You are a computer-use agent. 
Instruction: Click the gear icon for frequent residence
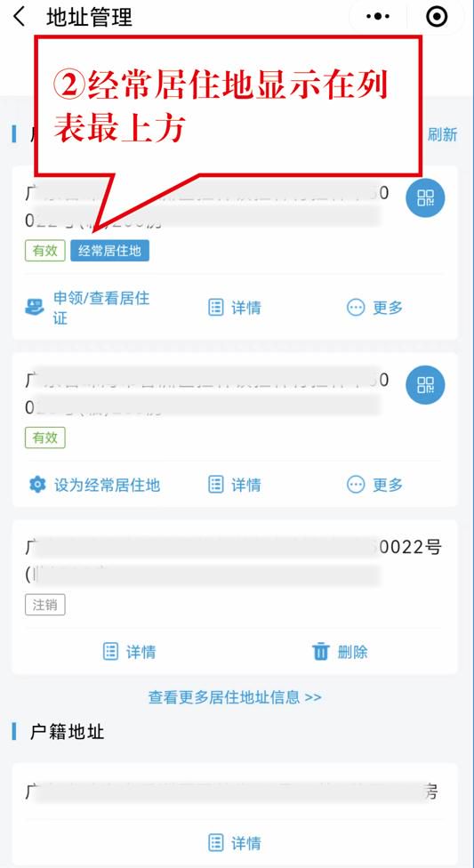click(x=36, y=485)
